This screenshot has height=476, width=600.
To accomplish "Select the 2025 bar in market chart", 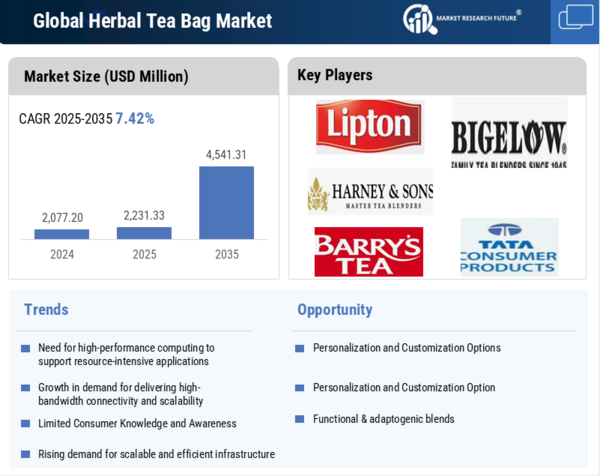I will tap(144, 233).
